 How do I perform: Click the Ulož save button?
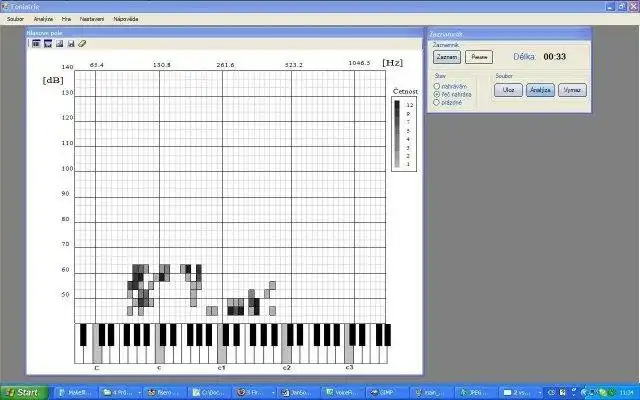508,90
